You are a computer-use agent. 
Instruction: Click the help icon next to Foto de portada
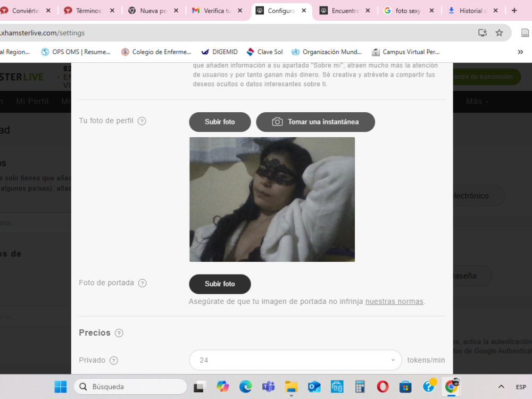(143, 284)
